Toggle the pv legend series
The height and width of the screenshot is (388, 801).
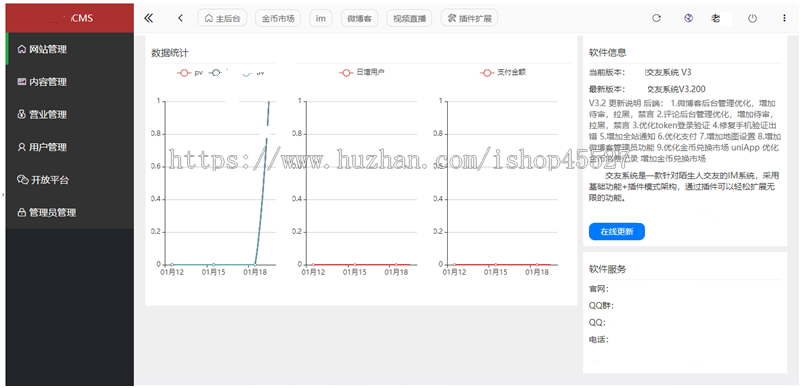190,73
